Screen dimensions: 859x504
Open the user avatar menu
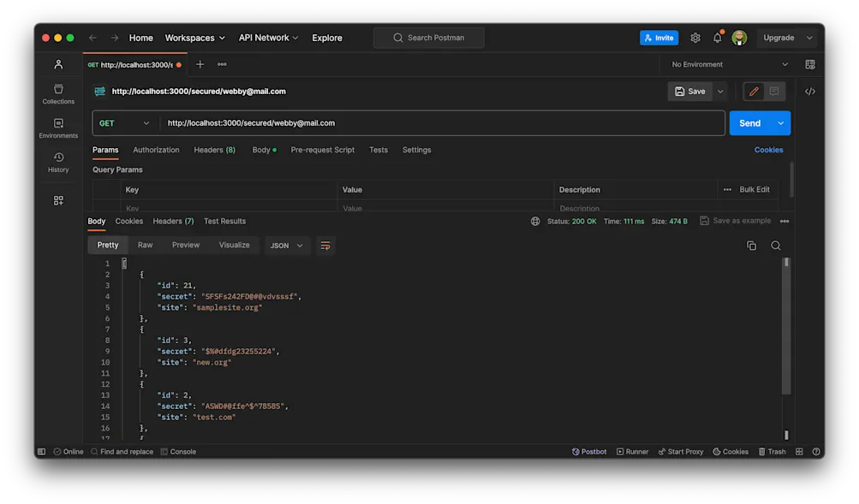pyautogui.click(x=739, y=38)
